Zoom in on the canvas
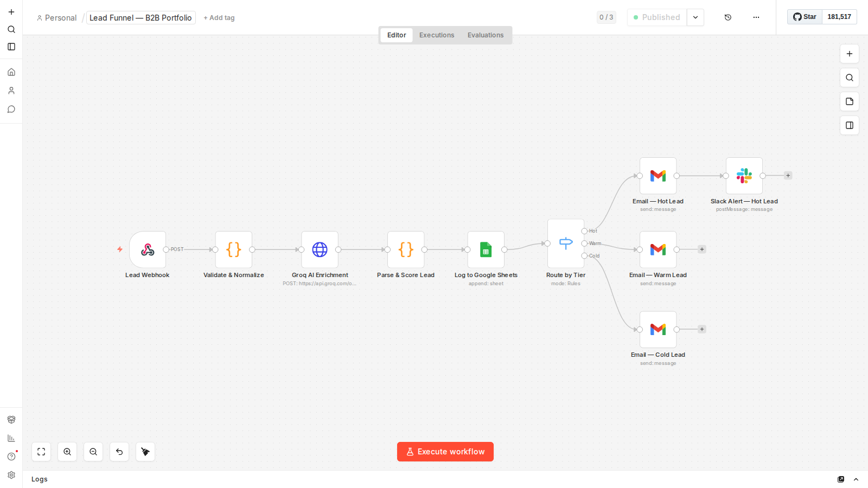The height and width of the screenshot is (488, 868). 67,452
